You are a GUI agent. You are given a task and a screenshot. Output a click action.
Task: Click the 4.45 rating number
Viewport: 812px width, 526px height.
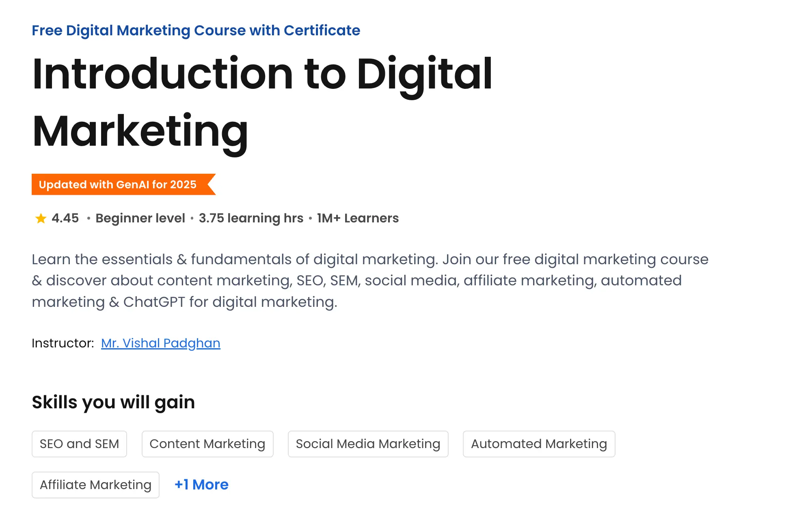(65, 218)
